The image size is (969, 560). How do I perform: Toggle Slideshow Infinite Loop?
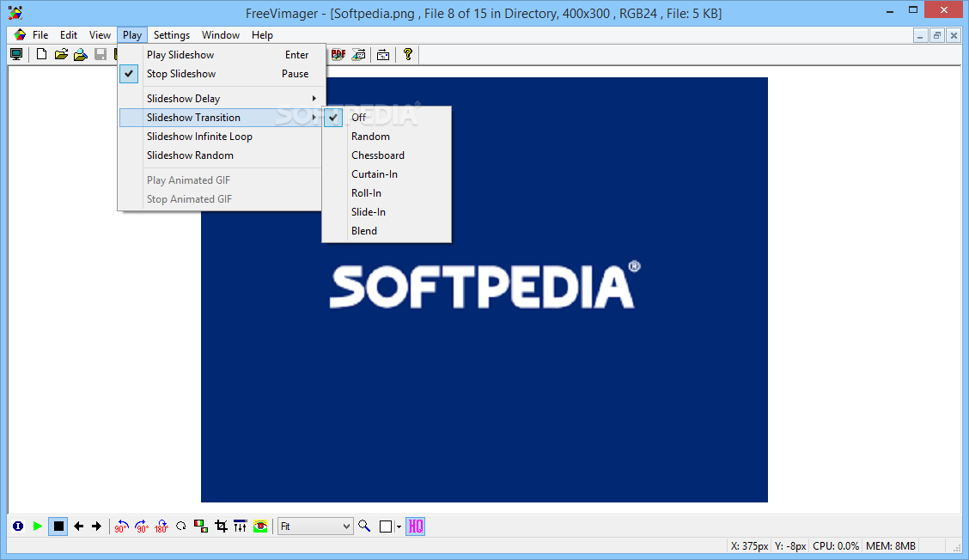click(222, 137)
